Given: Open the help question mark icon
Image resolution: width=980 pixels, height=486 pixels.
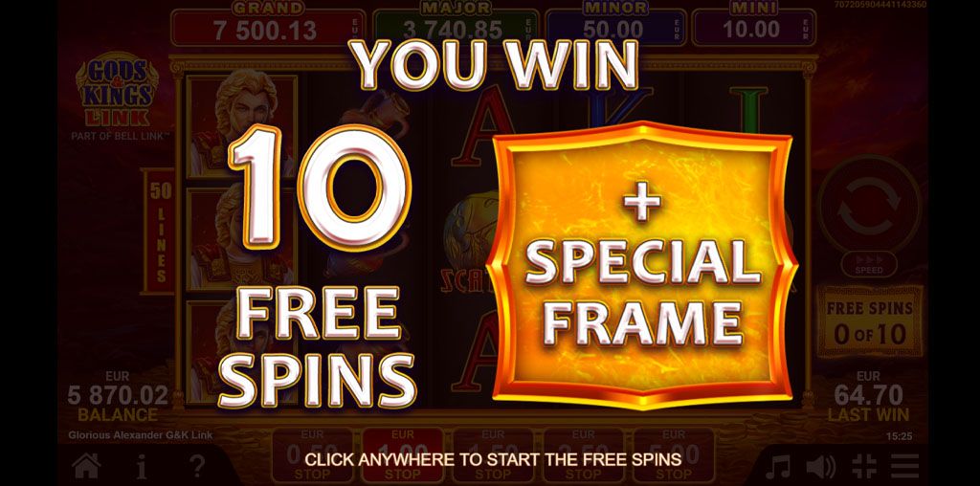Looking at the screenshot, I should pyautogui.click(x=197, y=466).
